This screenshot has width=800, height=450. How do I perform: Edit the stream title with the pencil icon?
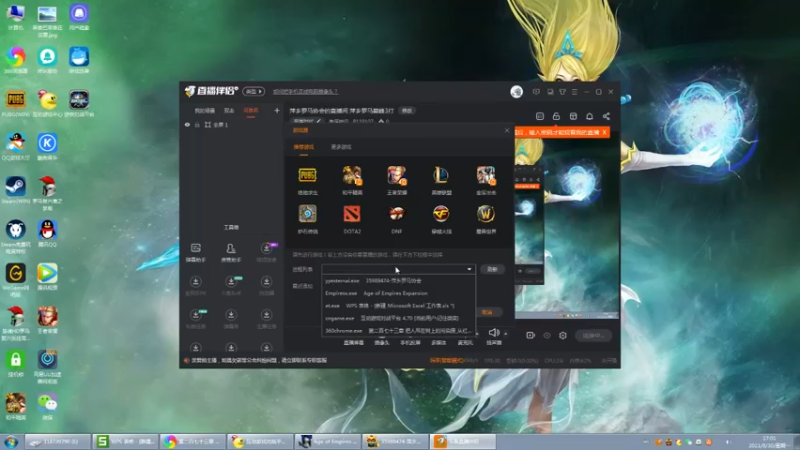point(319,121)
